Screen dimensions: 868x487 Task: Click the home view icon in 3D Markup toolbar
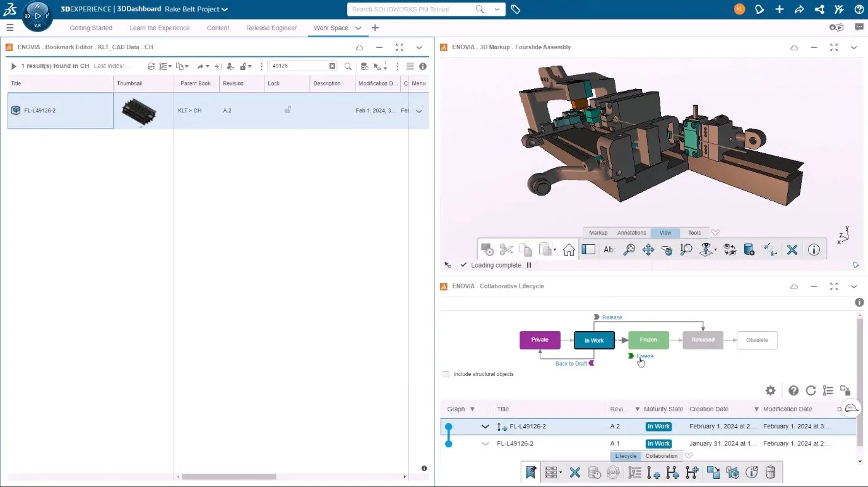tap(569, 250)
